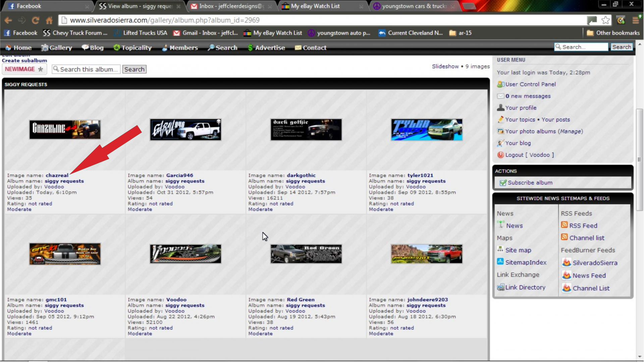Open Gmail Inbox bookmark
Viewport: 644px width, 362px height.
point(205,33)
